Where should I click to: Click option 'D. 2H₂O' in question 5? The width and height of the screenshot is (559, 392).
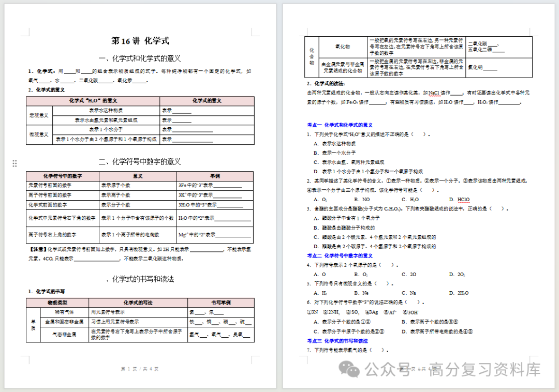tap(459, 293)
